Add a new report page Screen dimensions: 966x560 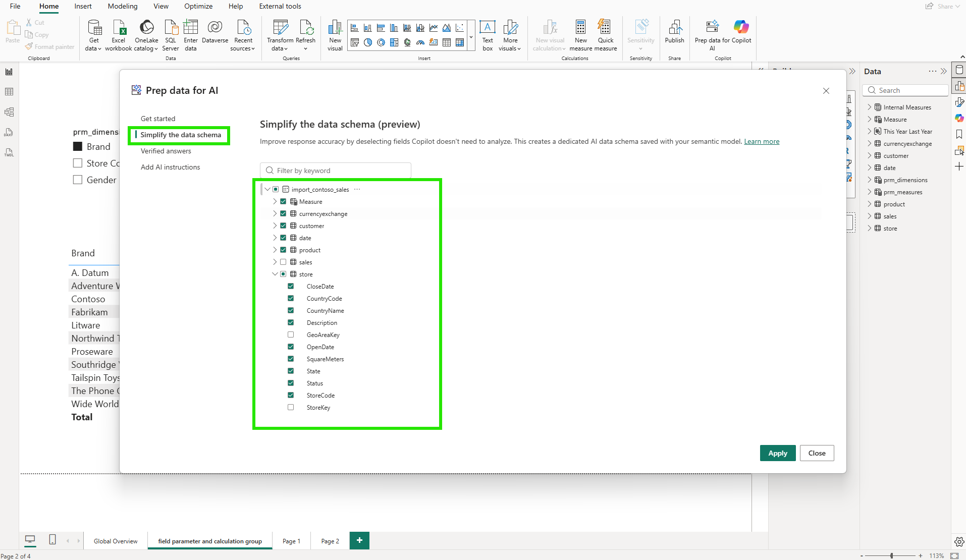click(x=359, y=540)
